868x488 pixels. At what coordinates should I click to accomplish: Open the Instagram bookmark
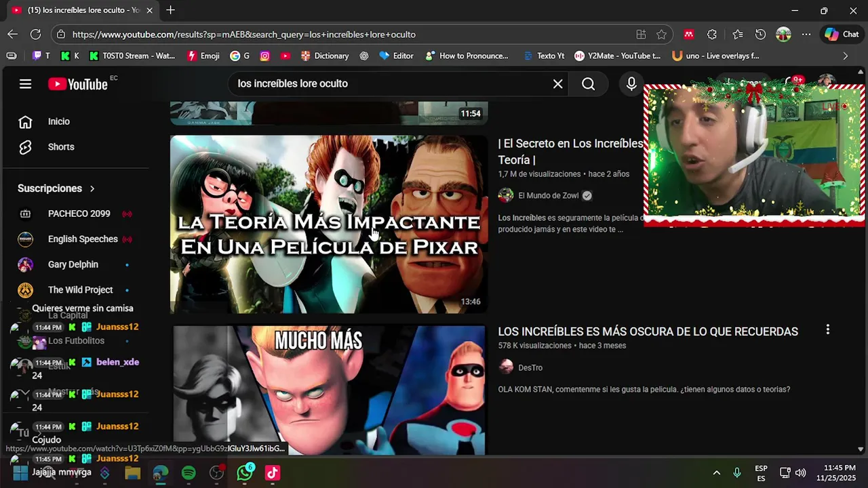click(264, 56)
